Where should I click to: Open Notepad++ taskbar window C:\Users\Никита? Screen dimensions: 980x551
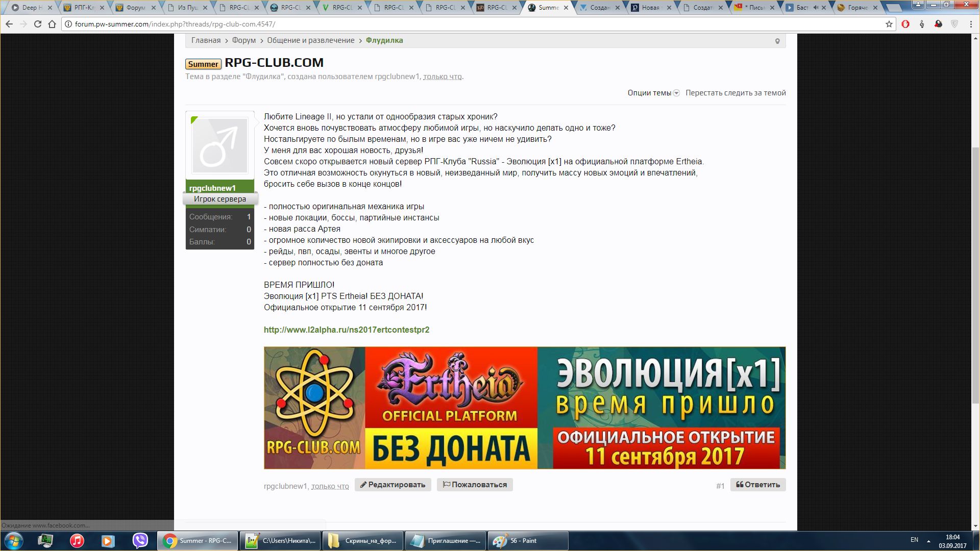click(280, 540)
